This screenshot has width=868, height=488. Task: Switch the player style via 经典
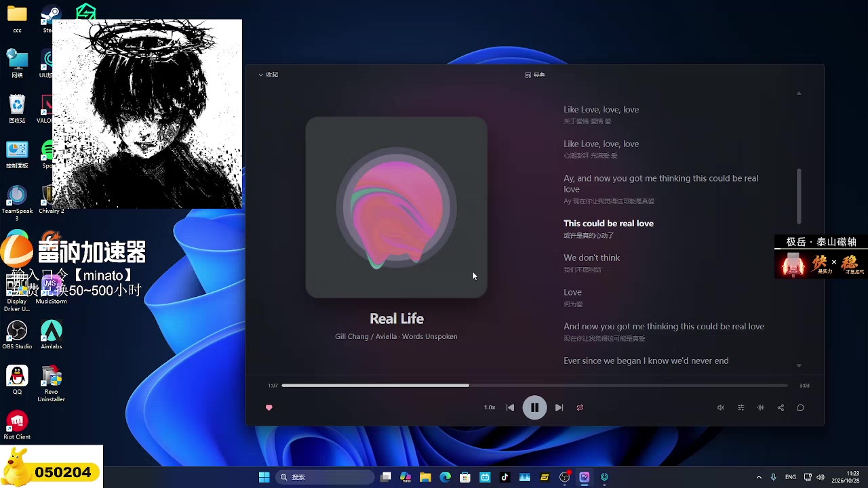(x=535, y=75)
